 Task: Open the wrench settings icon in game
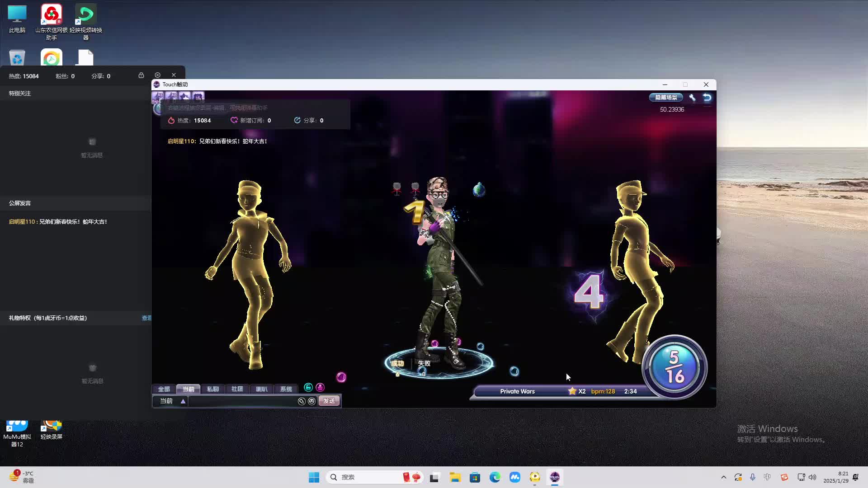tap(692, 98)
